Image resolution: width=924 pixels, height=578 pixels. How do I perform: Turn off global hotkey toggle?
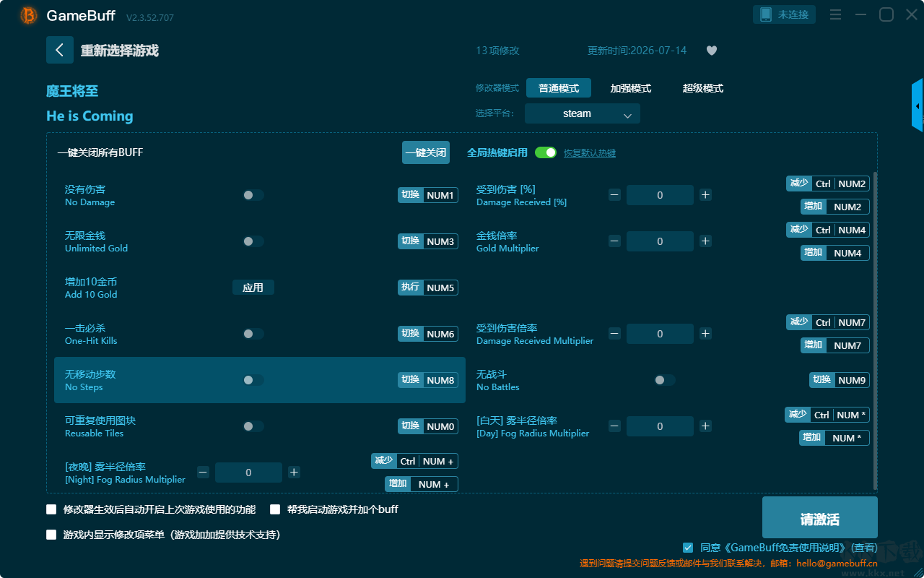(x=546, y=152)
